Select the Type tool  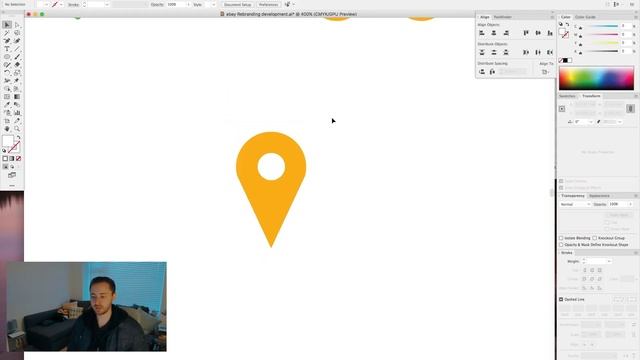[7, 49]
